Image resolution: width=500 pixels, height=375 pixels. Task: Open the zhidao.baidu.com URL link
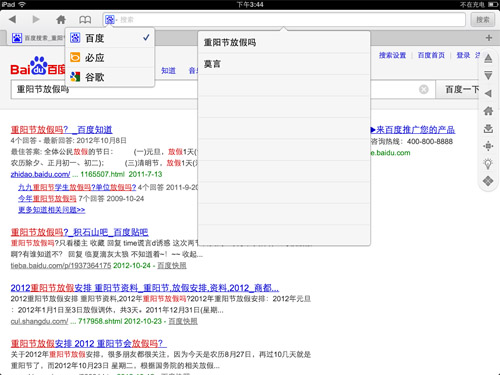tap(40, 174)
